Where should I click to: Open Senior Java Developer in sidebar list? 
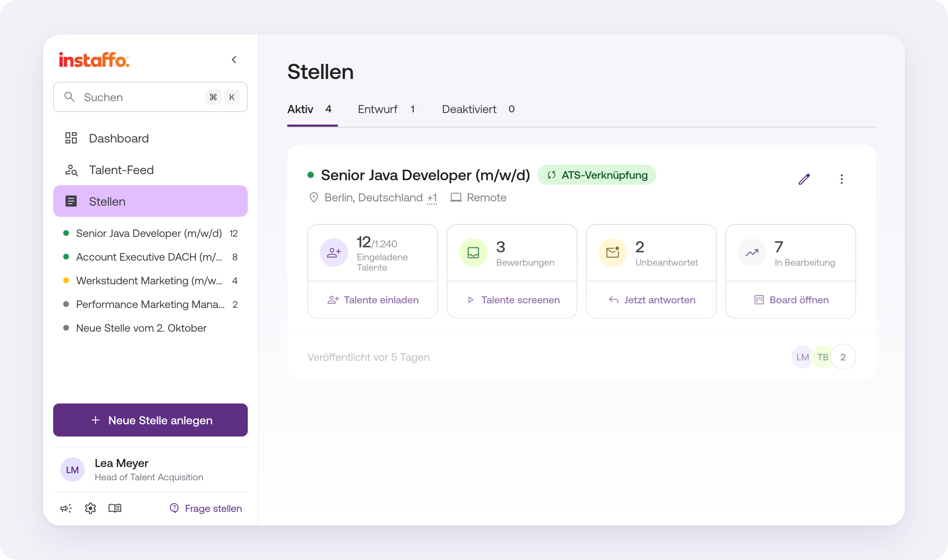[150, 233]
